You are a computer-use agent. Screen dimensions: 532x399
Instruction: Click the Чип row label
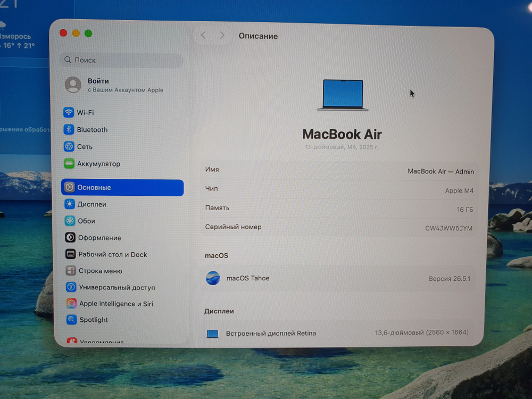point(211,188)
